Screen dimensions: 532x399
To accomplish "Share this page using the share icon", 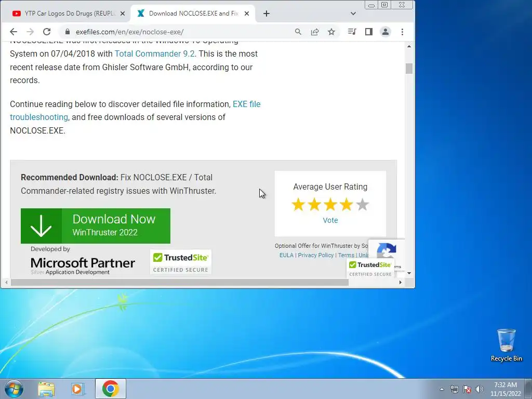I will [x=314, y=32].
